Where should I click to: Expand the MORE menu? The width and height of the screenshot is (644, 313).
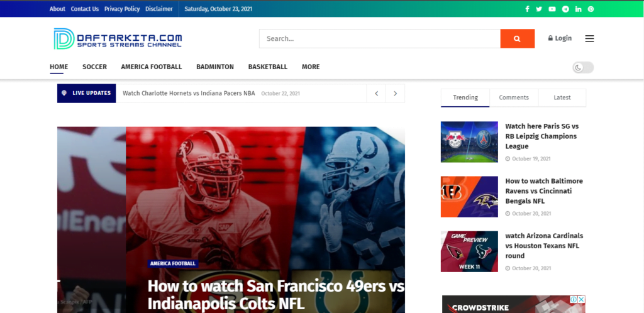tap(311, 67)
